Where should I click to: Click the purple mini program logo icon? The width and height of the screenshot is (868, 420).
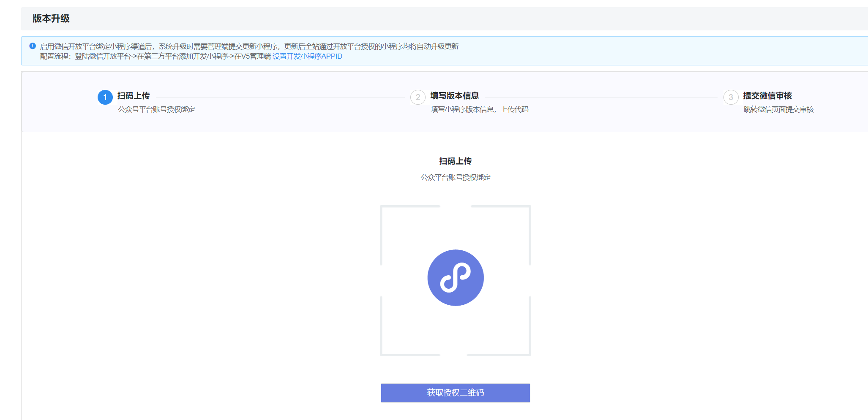(455, 278)
